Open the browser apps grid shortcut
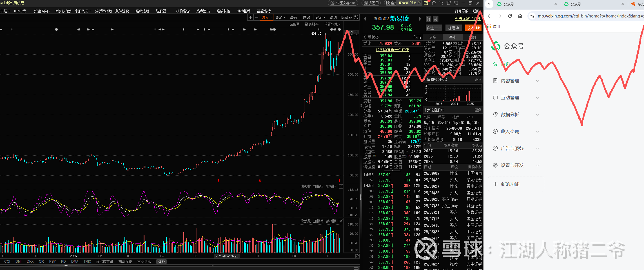This screenshot has height=270, width=644. coord(489,26)
